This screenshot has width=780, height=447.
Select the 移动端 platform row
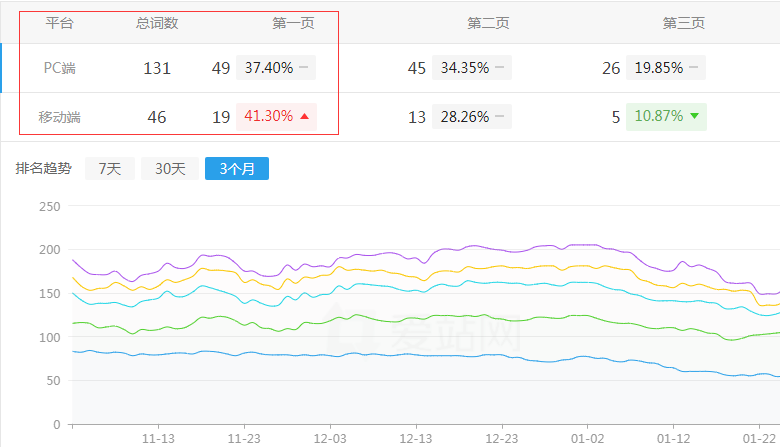pyautogui.click(x=60, y=117)
